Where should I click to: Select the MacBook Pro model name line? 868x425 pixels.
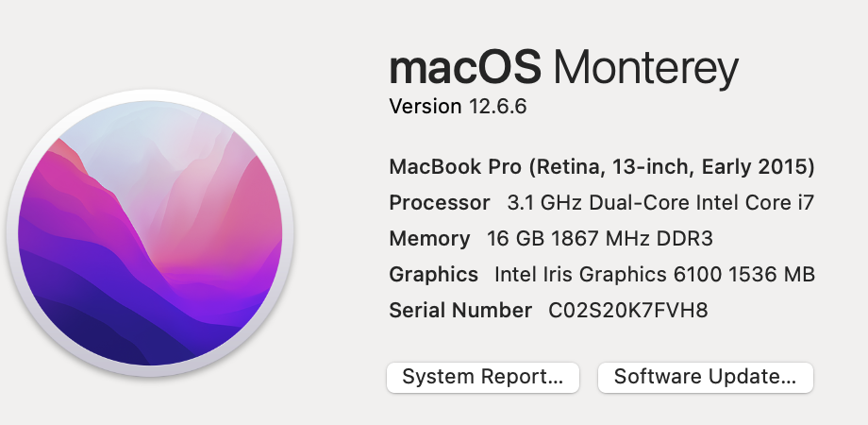[x=602, y=167]
